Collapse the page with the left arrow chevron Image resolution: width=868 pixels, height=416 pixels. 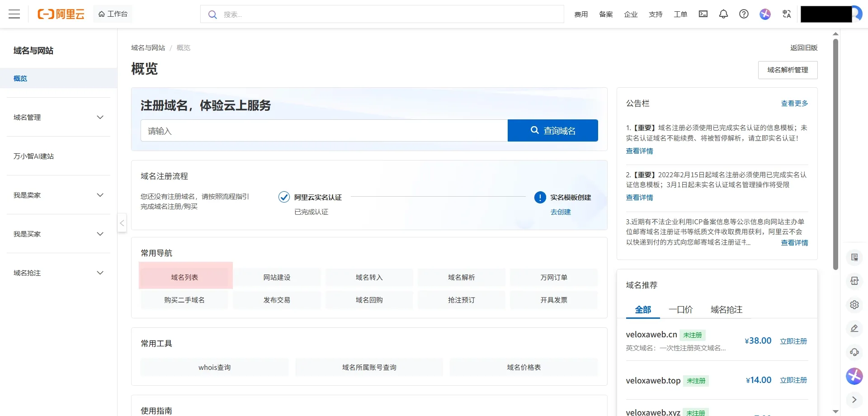tap(122, 223)
